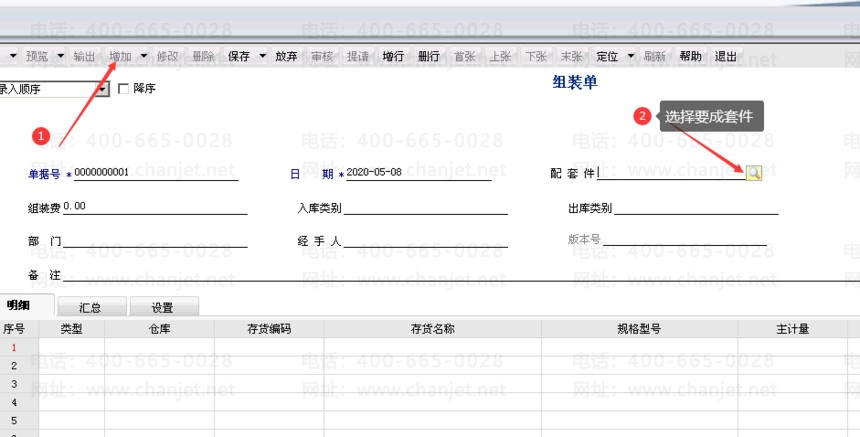
Task: Click the 规格型号 column header
Action: click(x=640, y=329)
